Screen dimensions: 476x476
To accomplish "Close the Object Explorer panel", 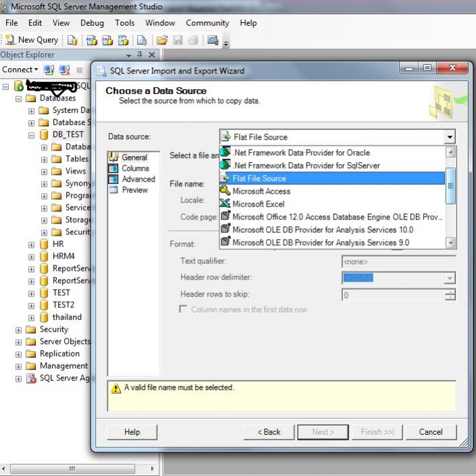I will (152, 55).
